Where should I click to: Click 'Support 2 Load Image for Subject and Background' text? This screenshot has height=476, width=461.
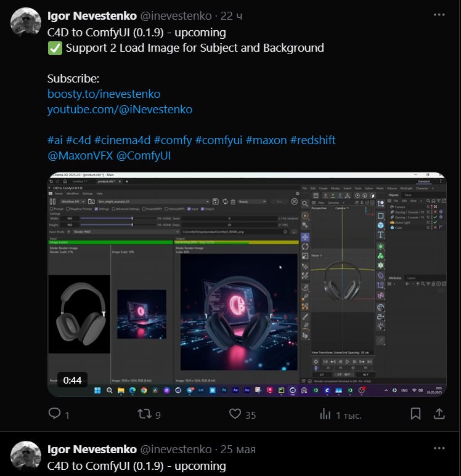click(x=195, y=48)
